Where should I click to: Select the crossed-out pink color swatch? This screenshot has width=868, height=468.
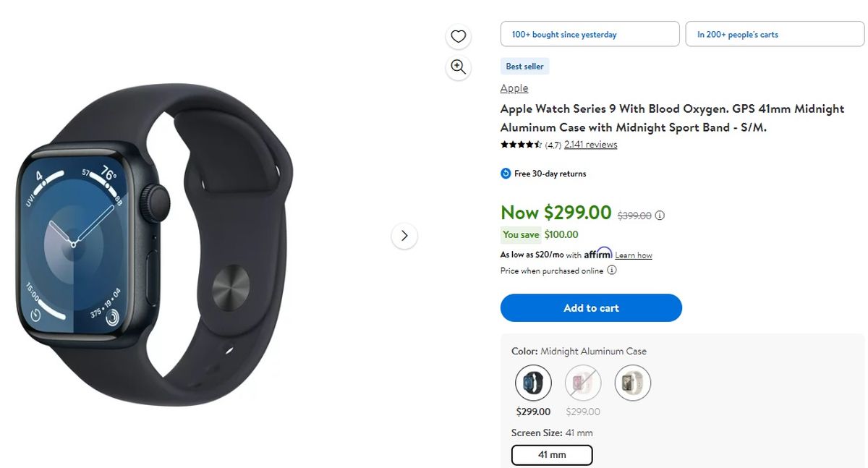coord(583,383)
